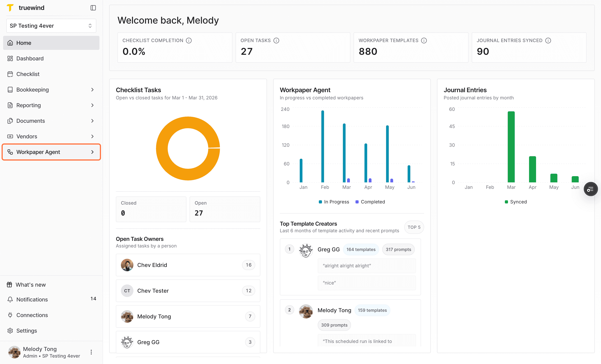Click the Notifications count 14
601x364 pixels.
point(93,299)
